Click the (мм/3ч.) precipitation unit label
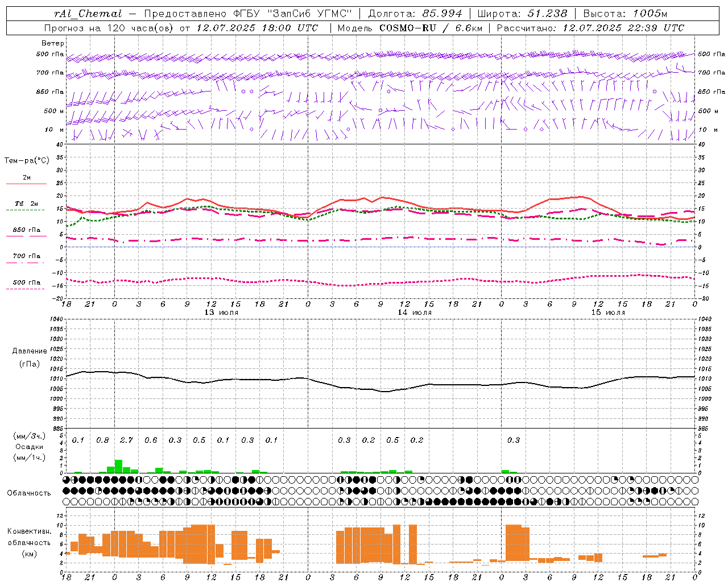This screenshot has height=582, width=728. (x=30, y=436)
